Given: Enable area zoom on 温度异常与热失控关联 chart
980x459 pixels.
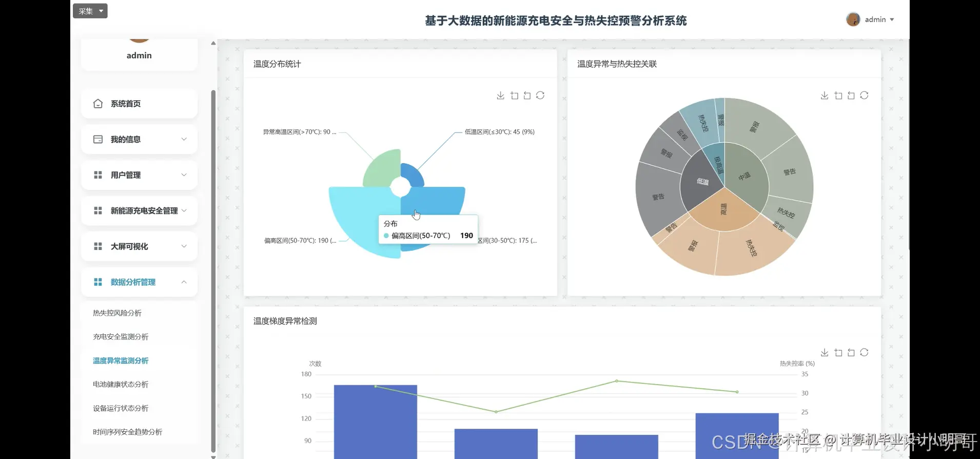Looking at the screenshot, I should [838, 95].
